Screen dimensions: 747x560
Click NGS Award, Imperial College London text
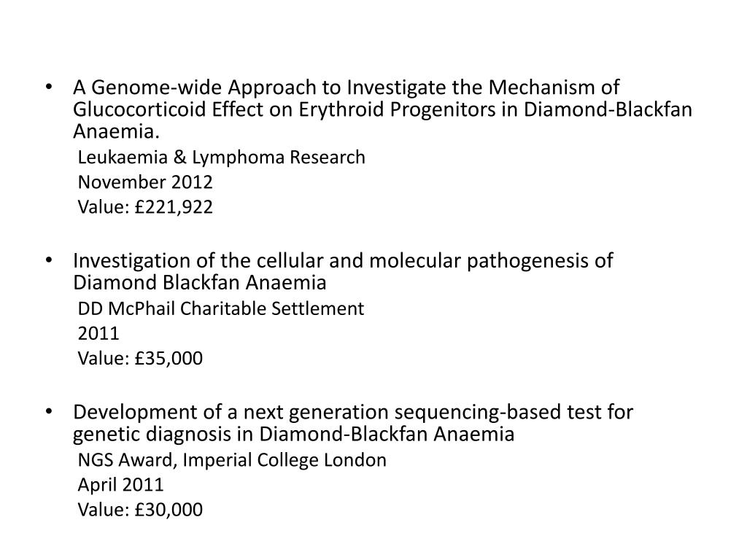pyautogui.click(x=232, y=461)
